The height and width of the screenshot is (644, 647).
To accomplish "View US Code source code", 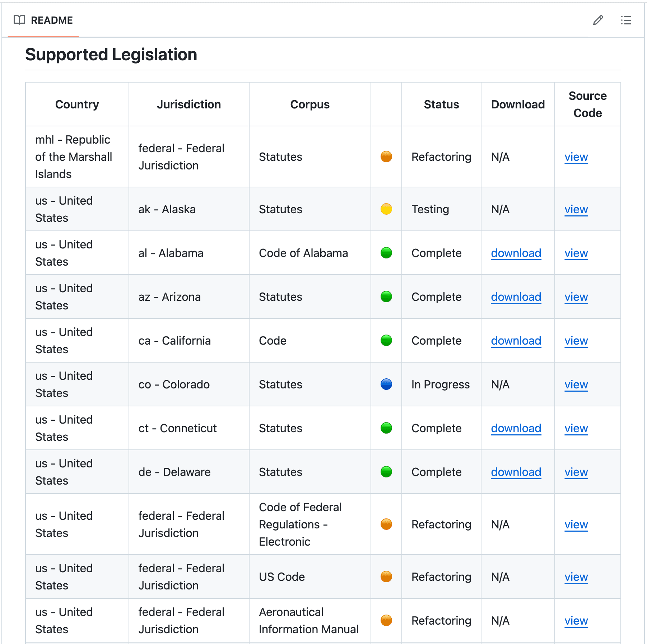I will (x=576, y=577).
